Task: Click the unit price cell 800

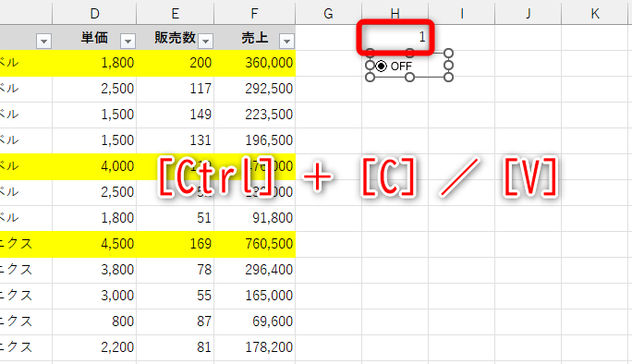Action: pos(94,322)
